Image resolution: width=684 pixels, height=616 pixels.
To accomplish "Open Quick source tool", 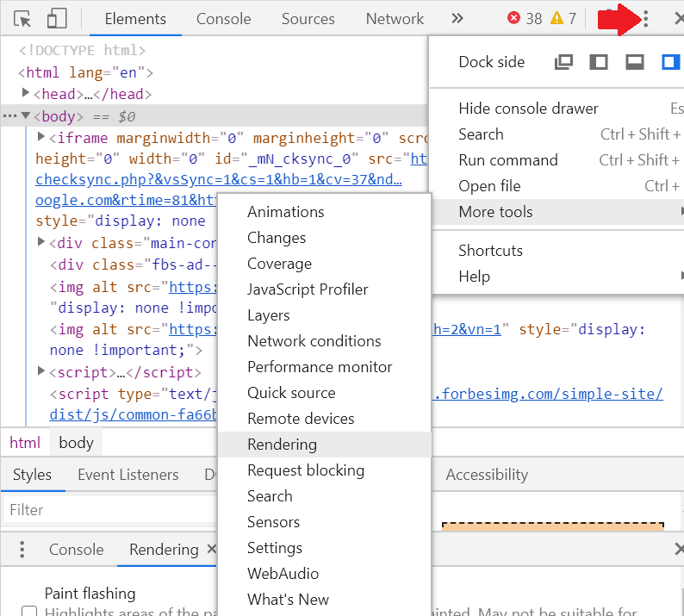I will coord(324,393).
